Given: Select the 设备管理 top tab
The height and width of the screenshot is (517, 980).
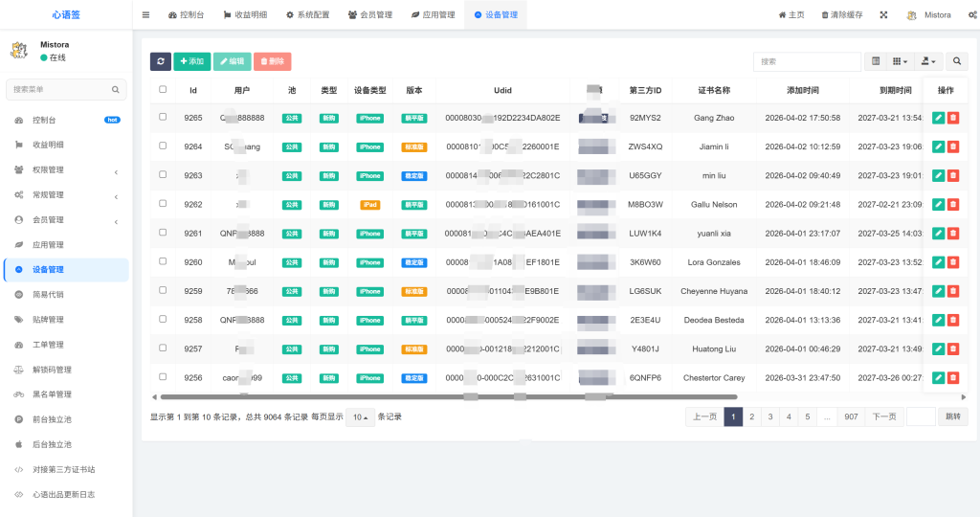Looking at the screenshot, I should click(x=496, y=15).
